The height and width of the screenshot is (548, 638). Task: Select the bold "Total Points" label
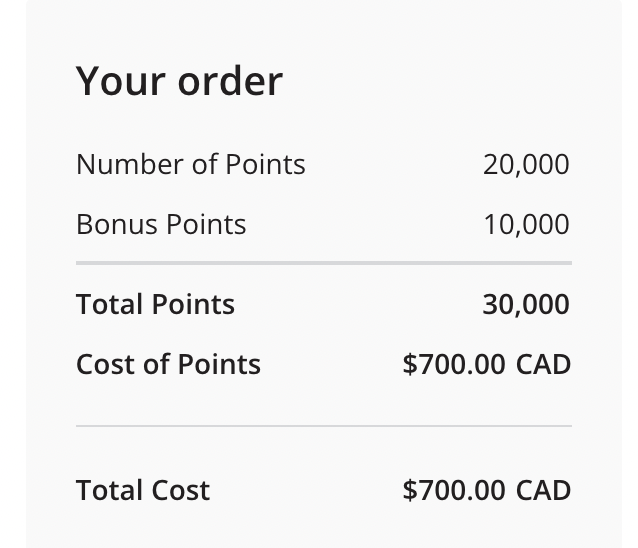155,304
